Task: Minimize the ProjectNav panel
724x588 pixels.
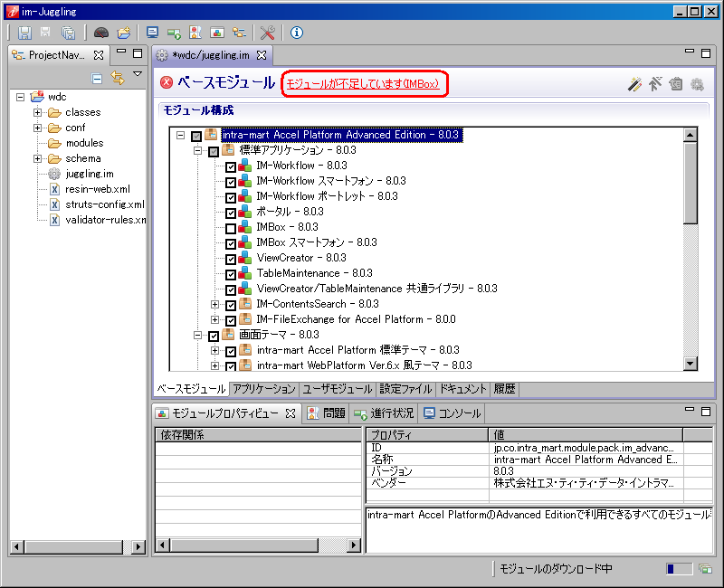Action: (121, 52)
